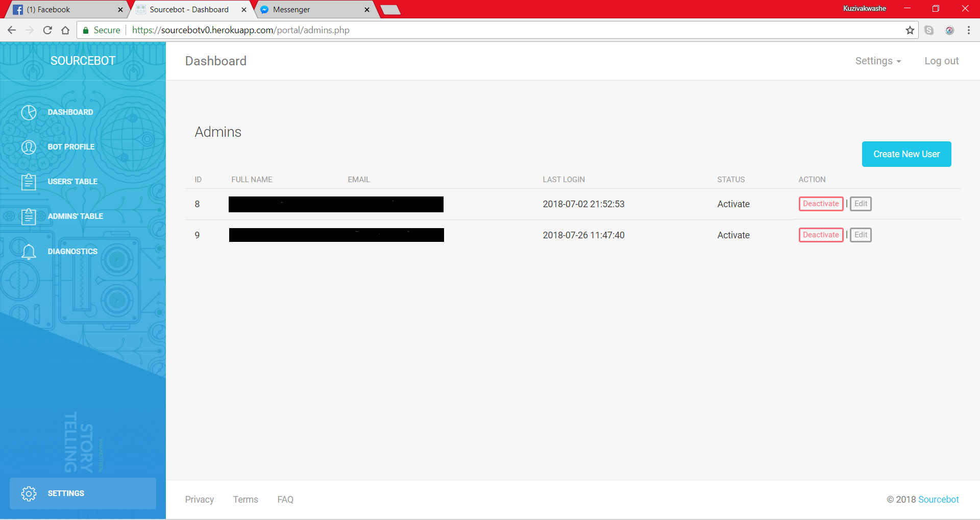Viewport: 980px width, 520px height.
Task: Go back with the browser back arrow
Action: tap(12, 30)
